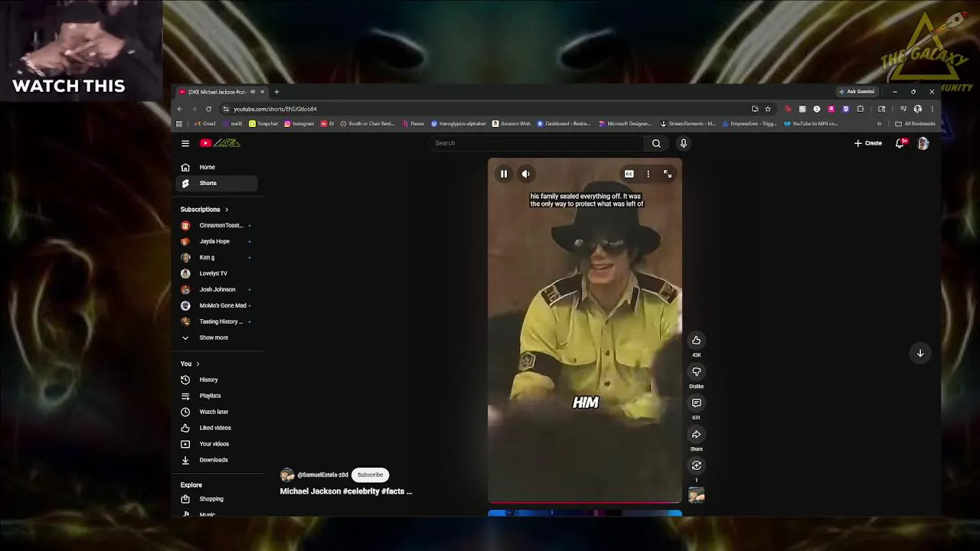The image size is (980, 551).
Task: Subscribe to @SamuelEstela-z8d
Action: point(370,474)
